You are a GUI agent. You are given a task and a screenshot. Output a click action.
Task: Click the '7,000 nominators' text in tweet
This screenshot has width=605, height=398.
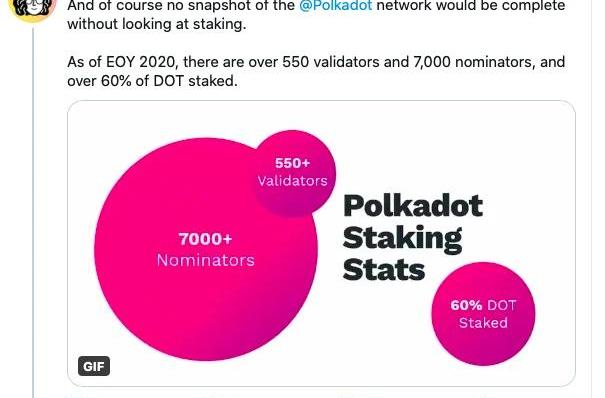472,62
